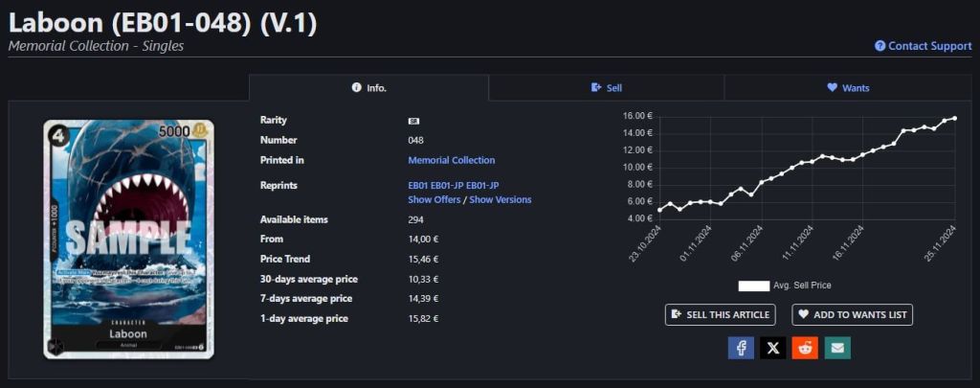Open the non-JP EB01 reprint link

coord(417,185)
